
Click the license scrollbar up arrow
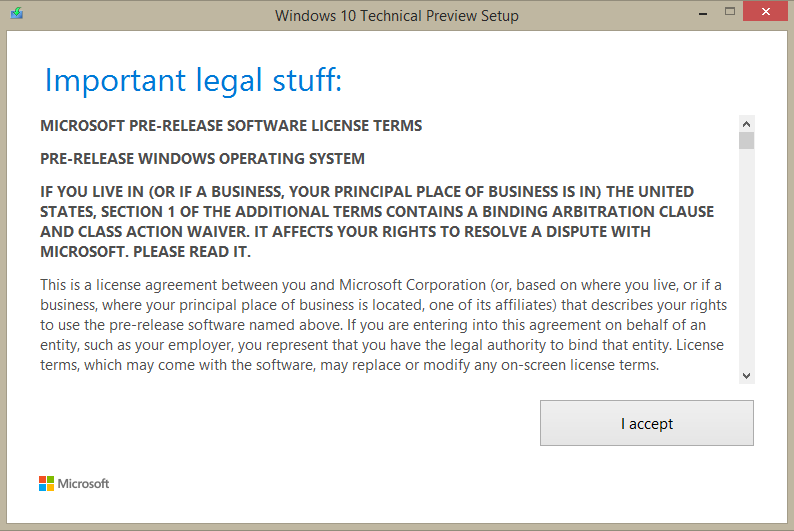(x=746, y=124)
